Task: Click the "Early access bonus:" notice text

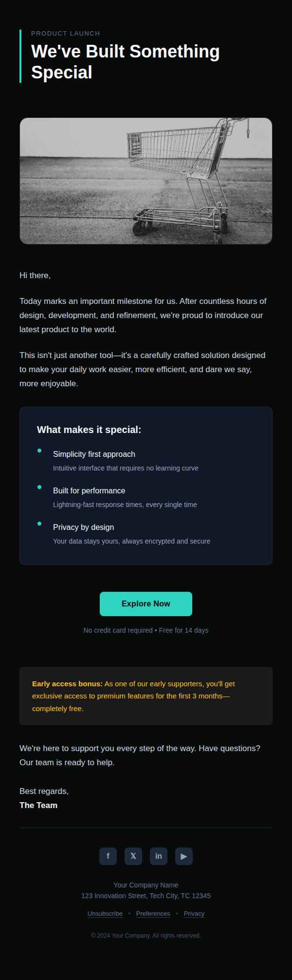Action: [68, 684]
